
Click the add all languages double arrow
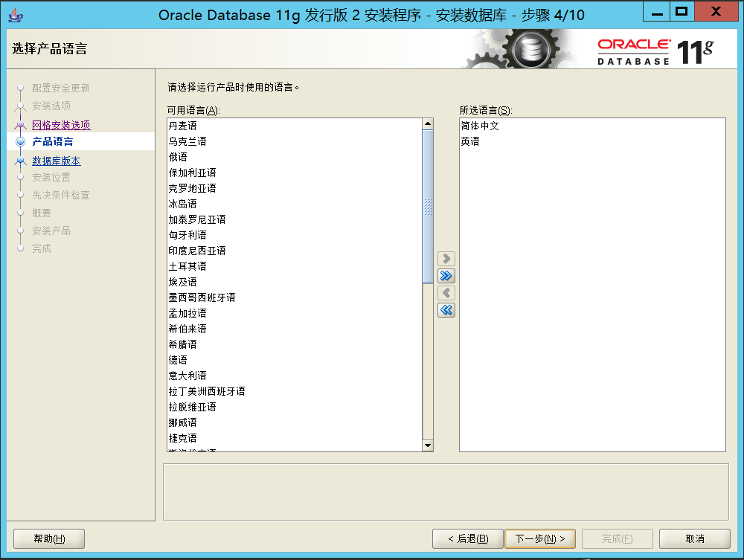coord(446,275)
